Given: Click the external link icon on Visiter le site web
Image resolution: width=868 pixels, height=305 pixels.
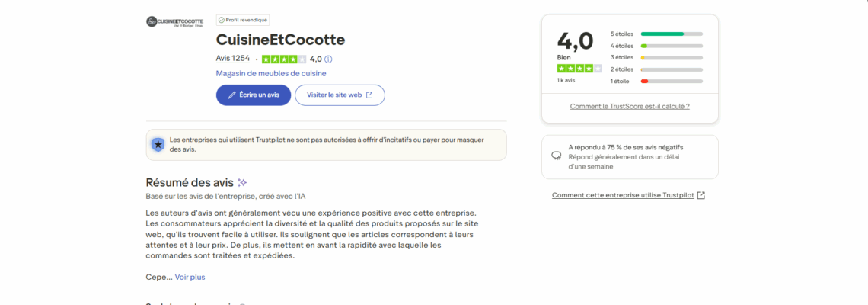Looking at the screenshot, I should [x=369, y=95].
